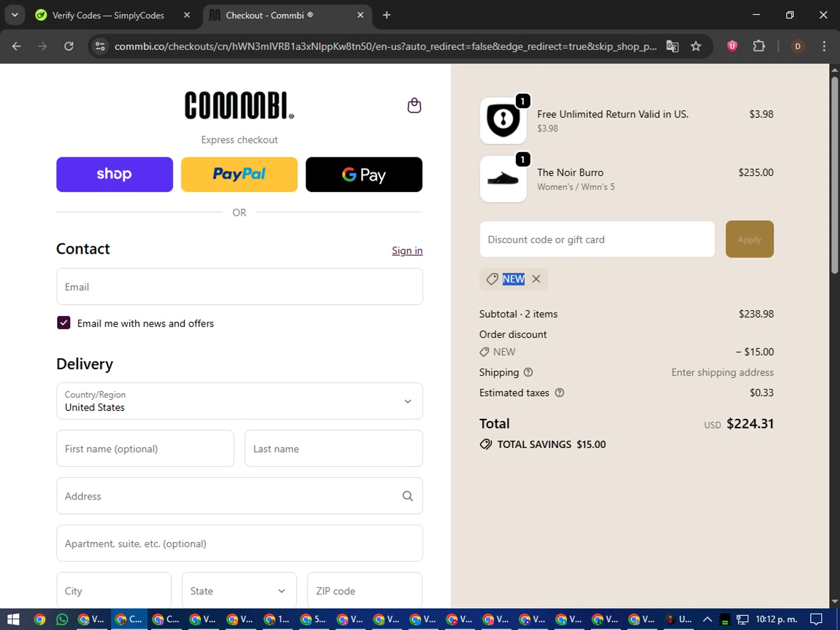Click the City input field
This screenshot has width=840, height=630.
114,590
